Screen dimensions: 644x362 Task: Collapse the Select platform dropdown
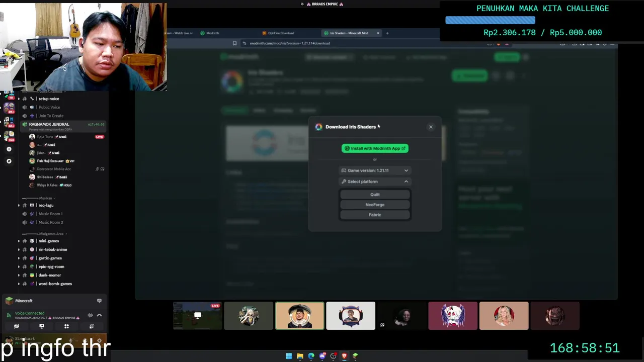pyautogui.click(x=375, y=182)
